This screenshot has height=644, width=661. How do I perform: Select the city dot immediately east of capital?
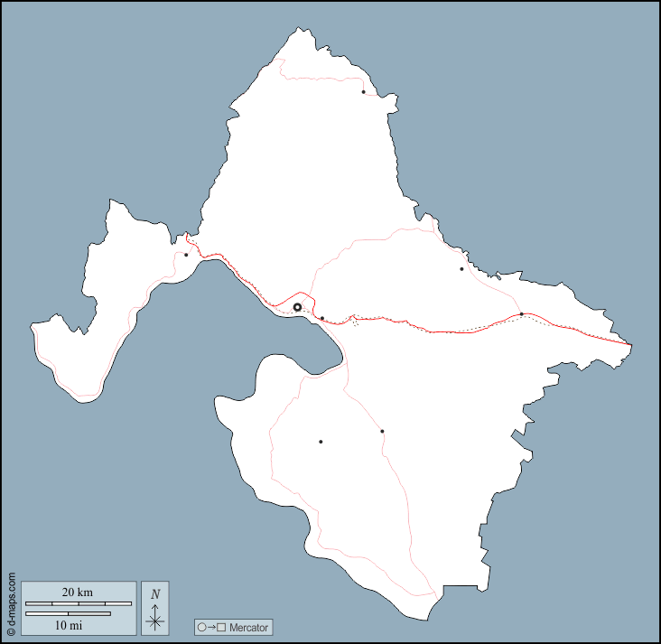[322, 318]
